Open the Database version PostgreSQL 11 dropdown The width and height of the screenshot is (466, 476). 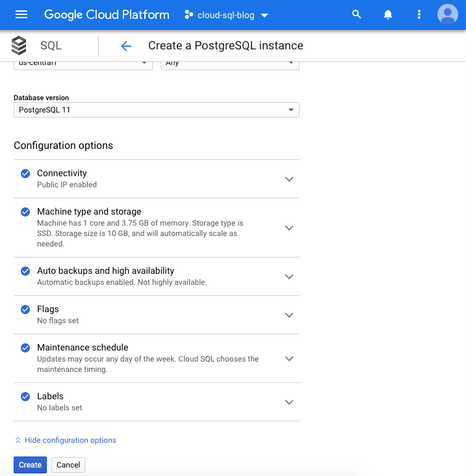pos(157,110)
